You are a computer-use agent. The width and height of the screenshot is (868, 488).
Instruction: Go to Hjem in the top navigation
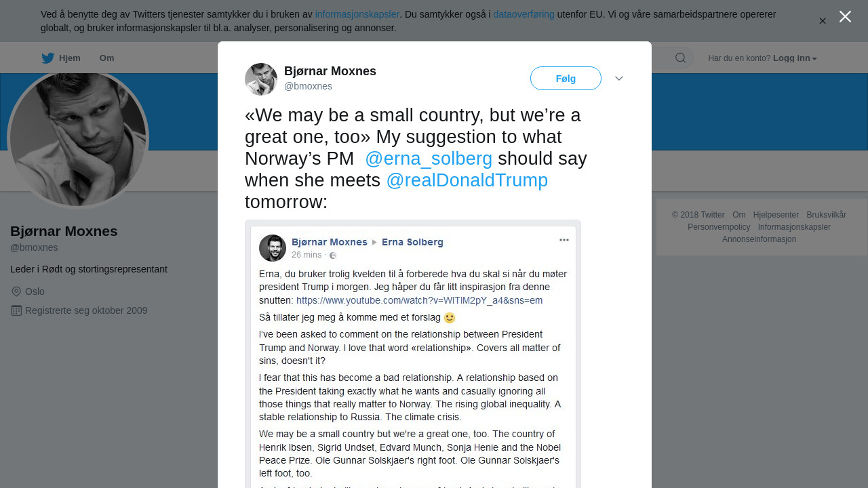click(69, 58)
